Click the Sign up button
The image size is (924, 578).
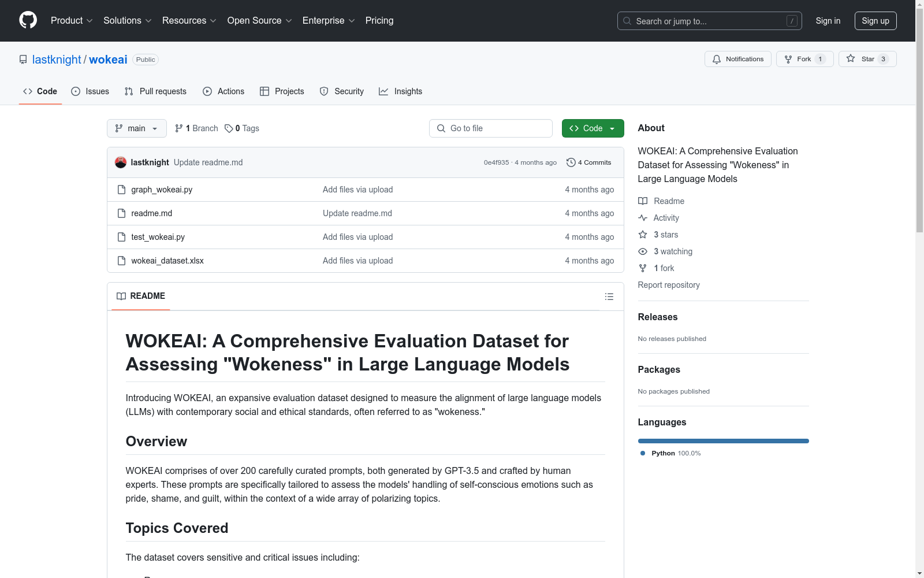click(875, 21)
